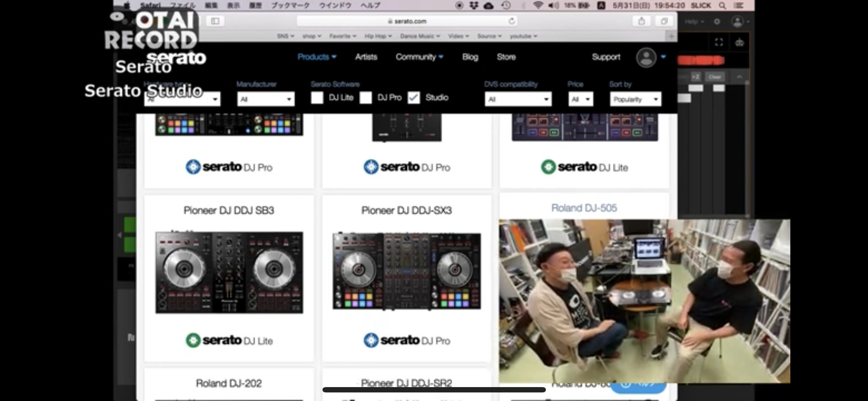Open the Source bookmarks folder
Image resolution: width=868 pixels, height=401 pixels.
pos(490,36)
